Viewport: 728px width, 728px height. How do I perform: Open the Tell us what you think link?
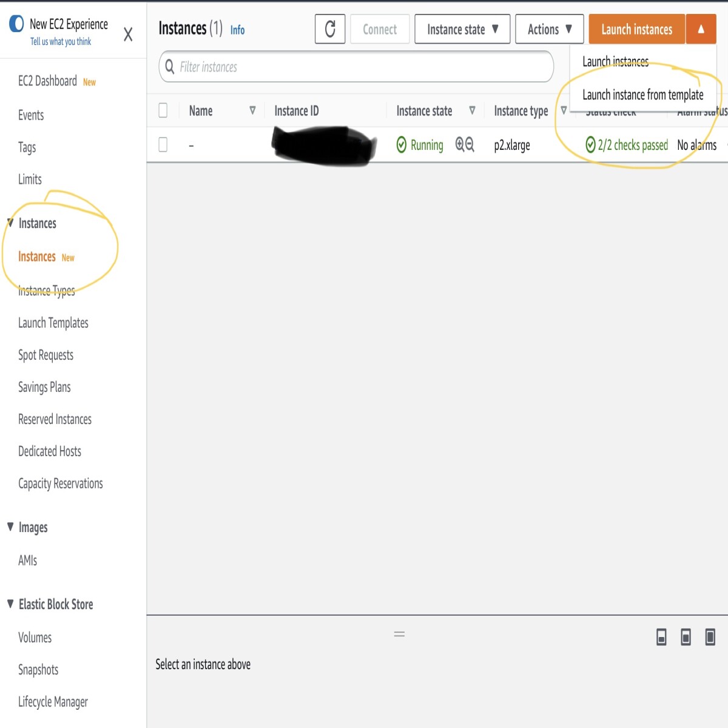click(x=61, y=41)
